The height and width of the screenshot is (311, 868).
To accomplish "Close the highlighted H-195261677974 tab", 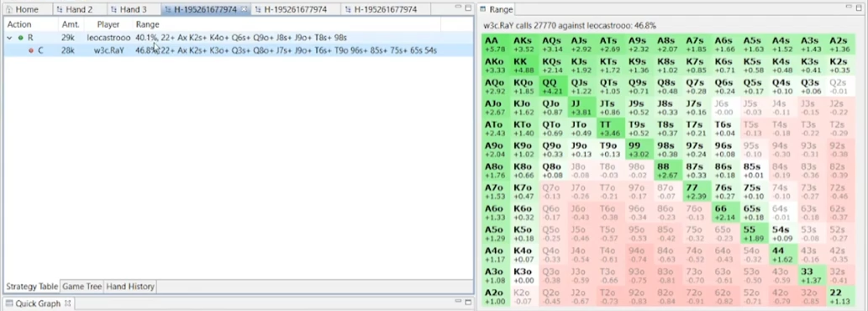I will click(245, 9).
